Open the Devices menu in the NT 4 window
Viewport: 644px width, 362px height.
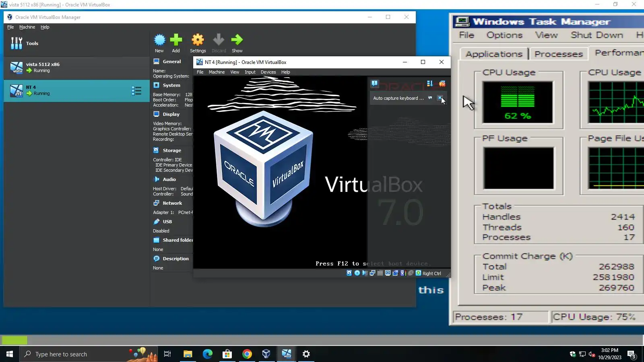(x=268, y=72)
